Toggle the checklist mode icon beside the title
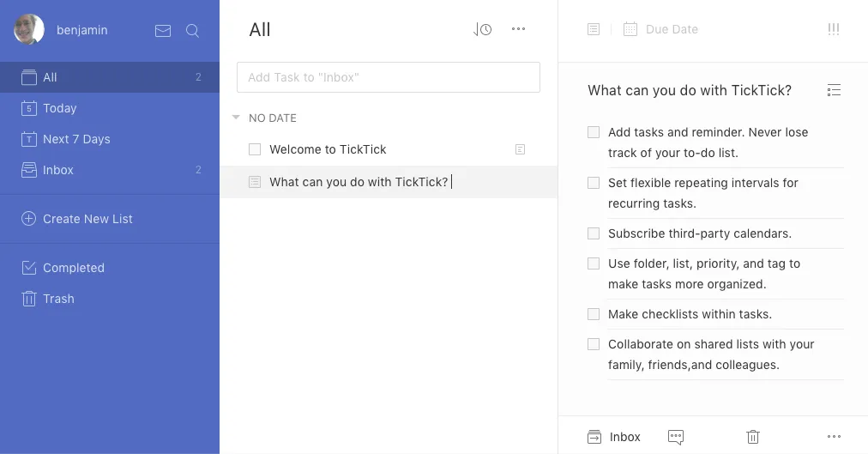This screenshot has width=868, height=454. tap(834, 90)
